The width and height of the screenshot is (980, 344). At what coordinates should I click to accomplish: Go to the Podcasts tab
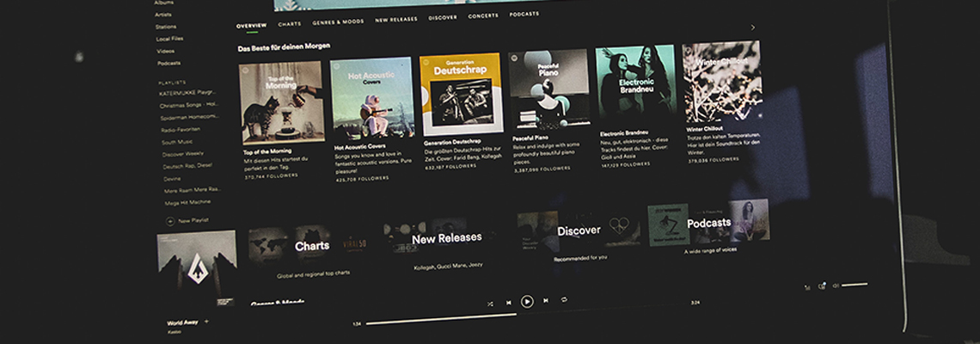[524, 15]
